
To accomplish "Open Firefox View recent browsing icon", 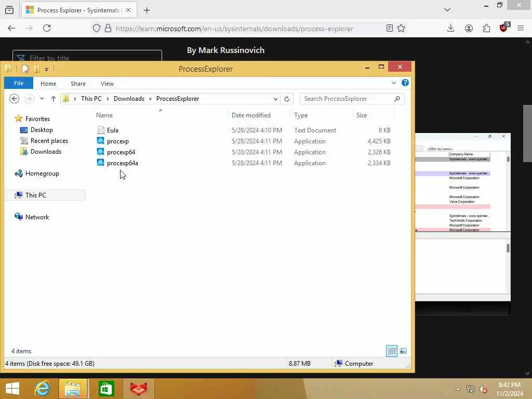I will (9, 10).
